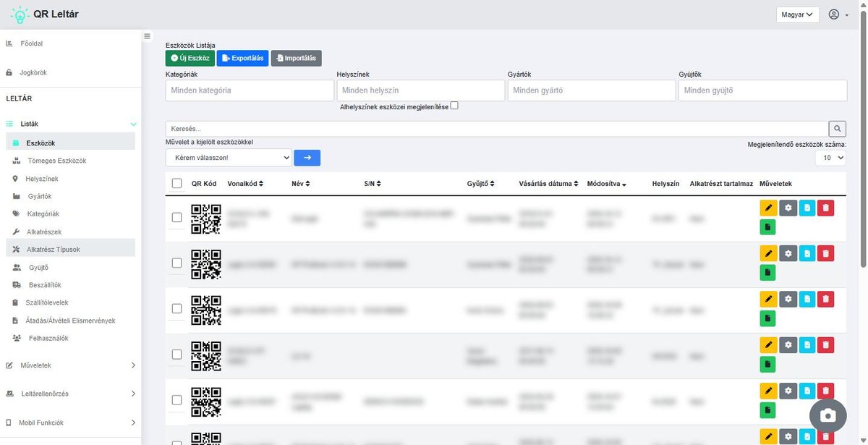Check the first device row's checkbox
Image resolution: width=868 pixels, height=445 pixels.
point(177,217)
